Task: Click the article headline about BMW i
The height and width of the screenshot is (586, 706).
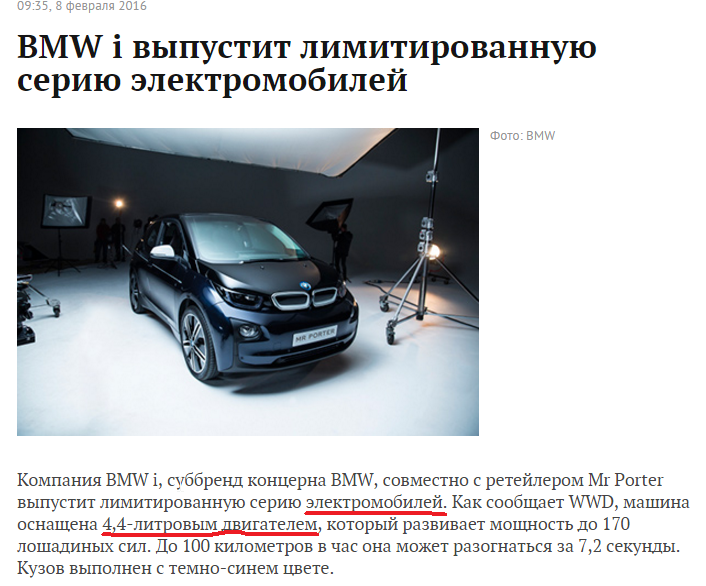Action: pyautogui.click(x=307, y=64)
